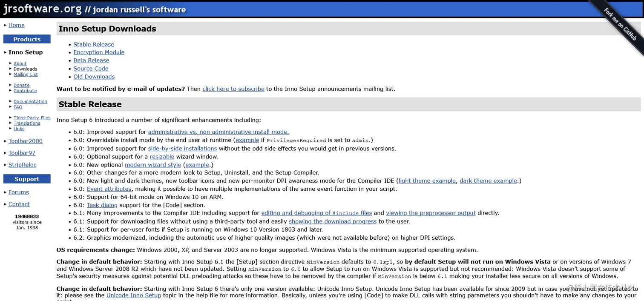
Task: Jump to Encryption Module link
Action: click(x=99, y=52)
